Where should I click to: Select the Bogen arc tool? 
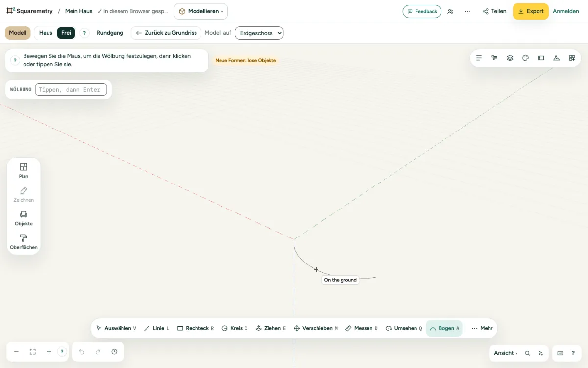[444, 328]
